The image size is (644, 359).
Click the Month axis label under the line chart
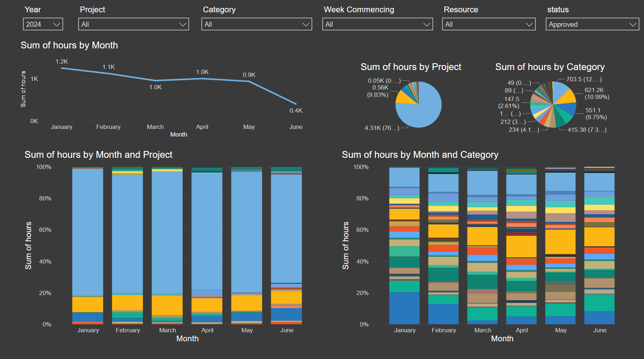tap(178, 134)
